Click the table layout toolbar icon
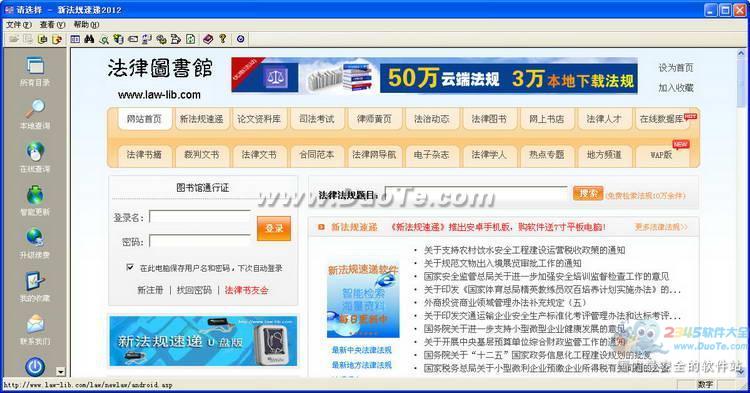Image resolution: width=750 pixels, height=393 pixels. tap(75, 39)
